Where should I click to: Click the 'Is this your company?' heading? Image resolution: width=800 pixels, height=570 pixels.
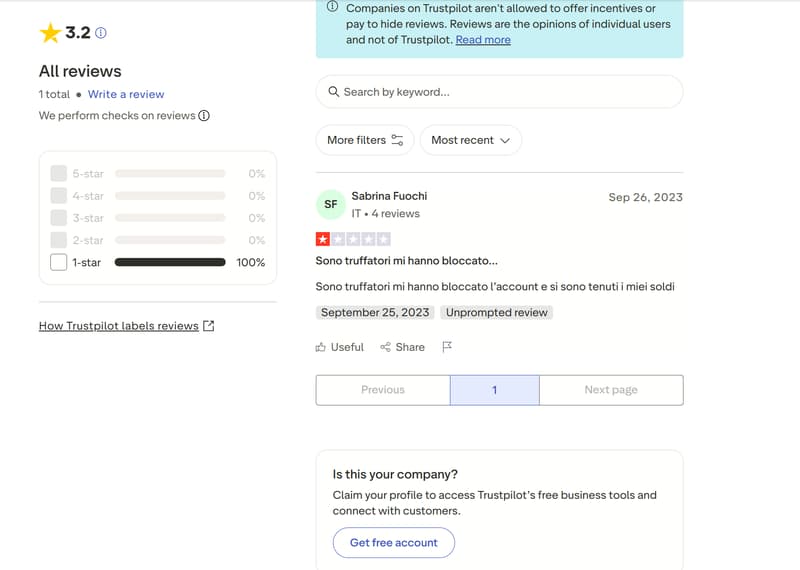coord(395,475)
